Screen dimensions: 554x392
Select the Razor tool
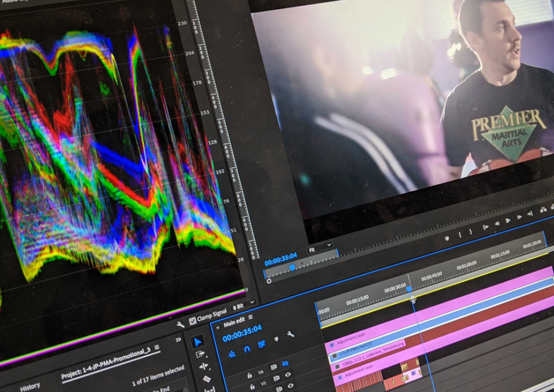[207, 379]
